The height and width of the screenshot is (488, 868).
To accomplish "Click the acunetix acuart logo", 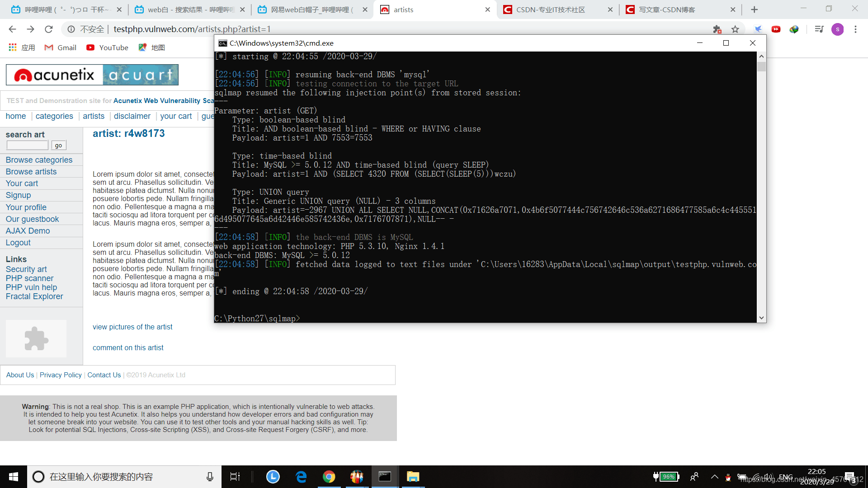I will point(92,75).
